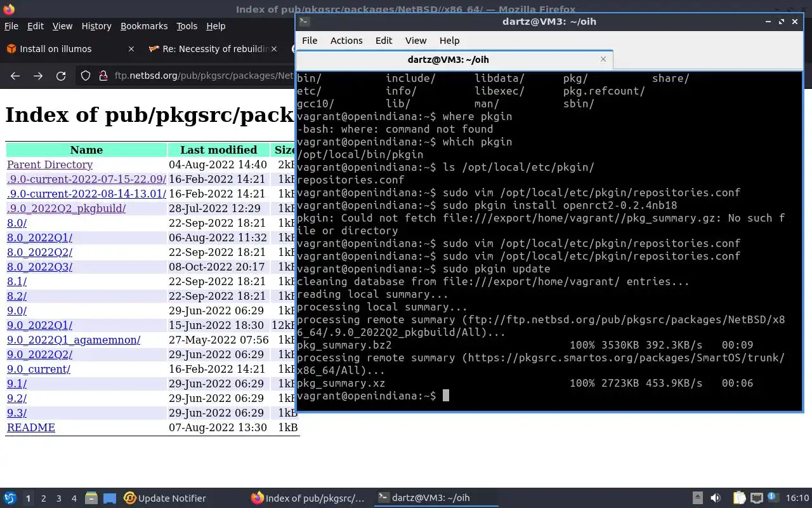Click show desktop panel icon
The height and width of the screenshot is (508, 812).
110,498
